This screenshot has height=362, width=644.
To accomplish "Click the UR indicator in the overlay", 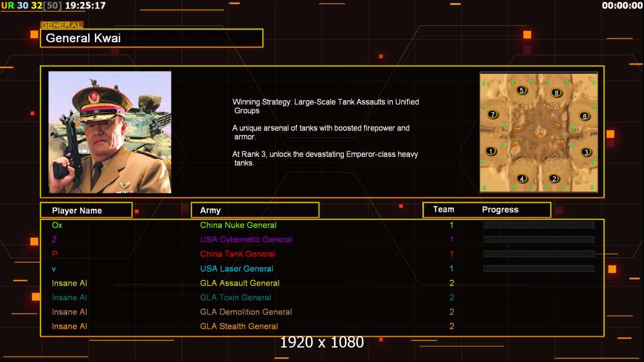I will [x=7, y=5].
